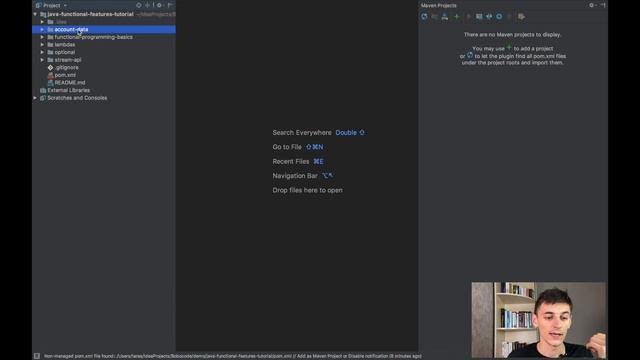Click the status bar tool windows icon

[x=37, y=356]
